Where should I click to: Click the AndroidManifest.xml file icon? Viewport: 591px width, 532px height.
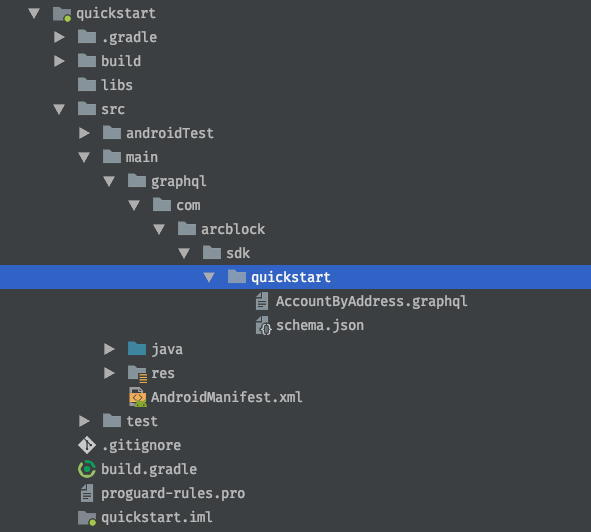click(138, 397)
